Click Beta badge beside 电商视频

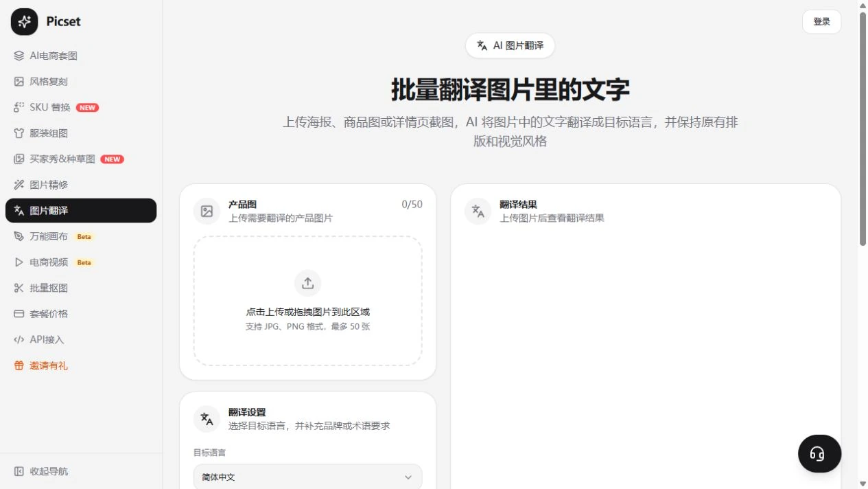click(x=84, y=262)
